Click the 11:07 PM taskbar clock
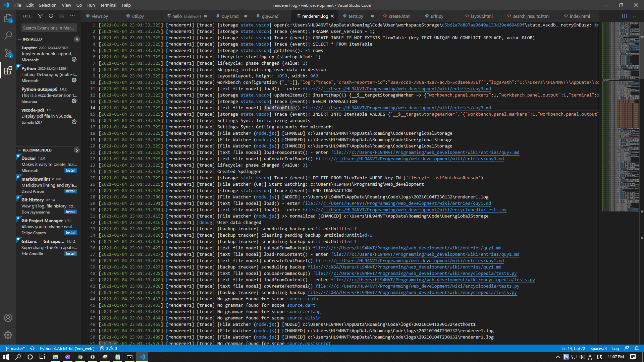Screen dimensions: 644x362 (x=616, y=357)
